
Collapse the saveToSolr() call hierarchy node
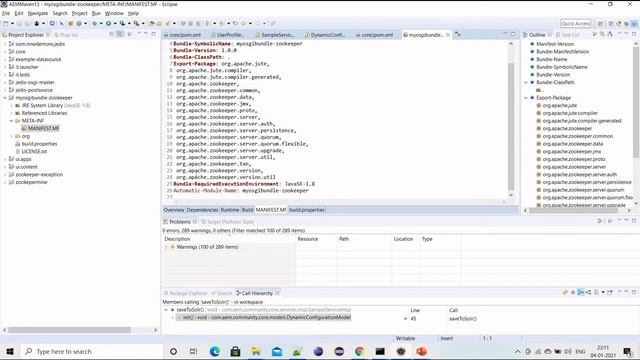166,310
